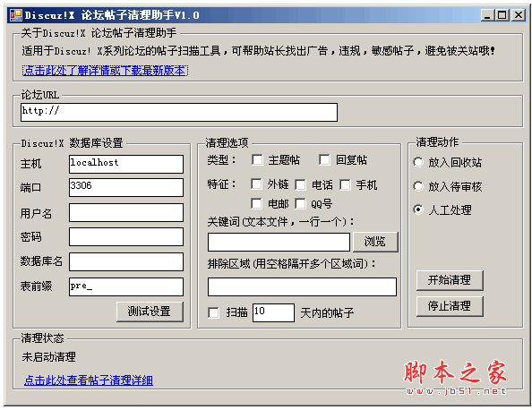Screen dimensions: 532x410
Task: Close the Discuz!X cleanup window
Action: (519, 15)
